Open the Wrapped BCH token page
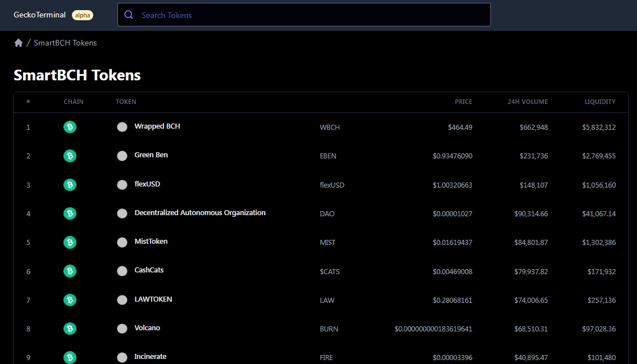The width and height of the screenshot is (637, 364). coord(157,126)
